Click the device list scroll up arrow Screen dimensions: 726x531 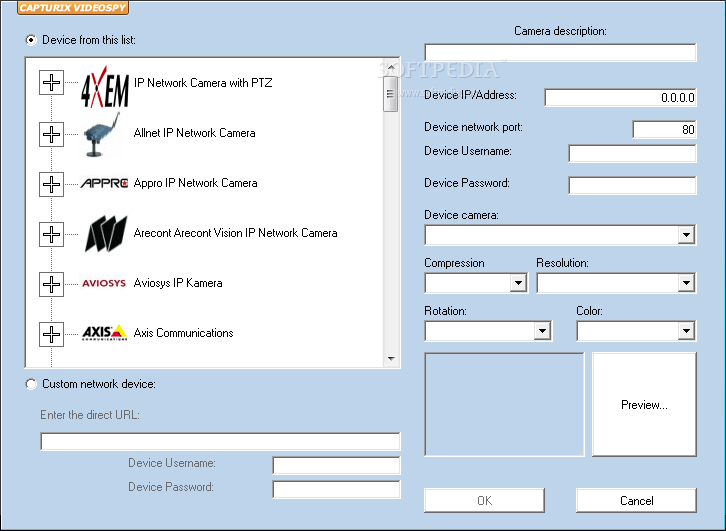[x=391, y=68]
